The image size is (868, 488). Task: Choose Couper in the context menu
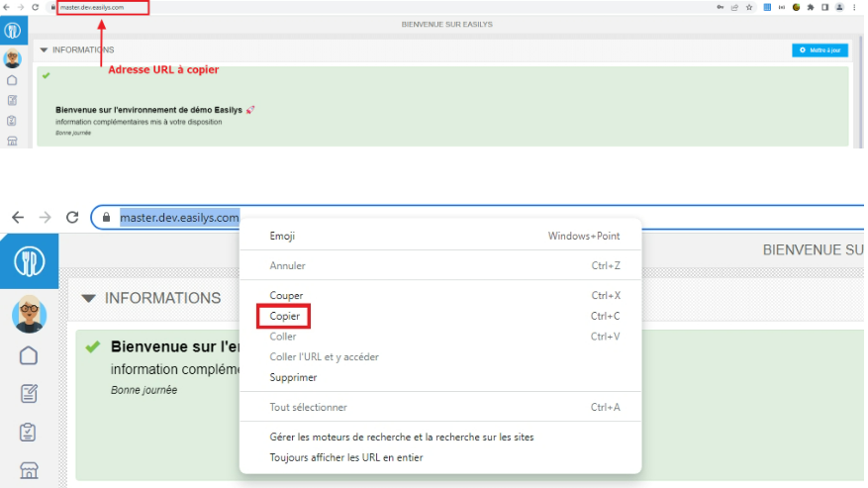(440, 296)
